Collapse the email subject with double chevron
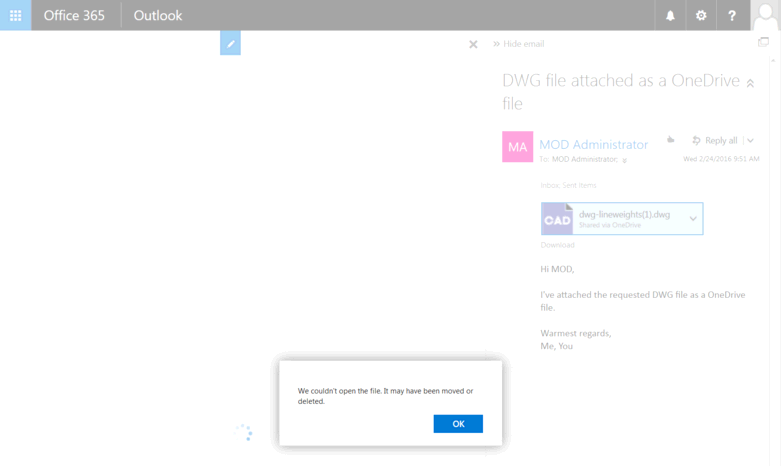The image size is (782, 474). pos(750,84)
